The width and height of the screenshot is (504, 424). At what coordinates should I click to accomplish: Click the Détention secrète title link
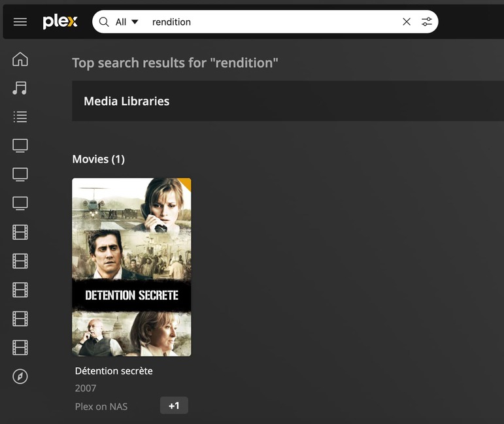114,371
